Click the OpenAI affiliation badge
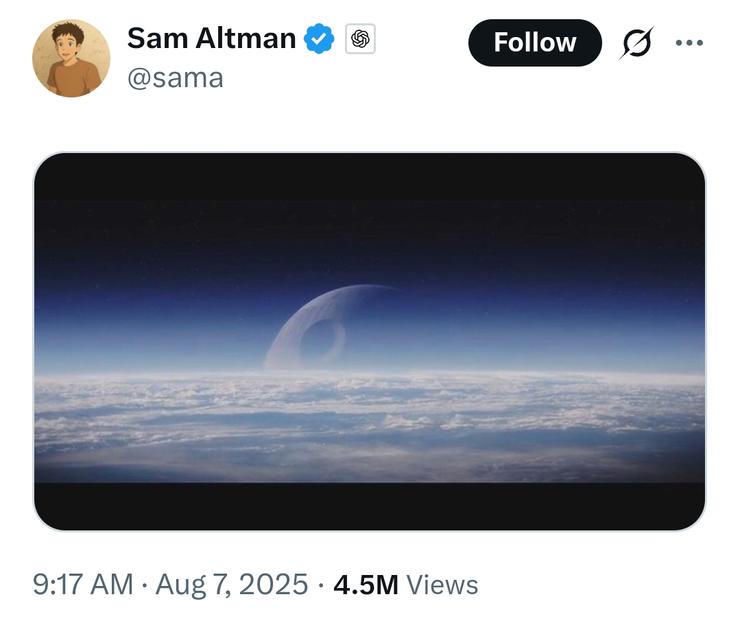Screen dimensions: 740x634 pyautogui.click(x=360, y=40)
